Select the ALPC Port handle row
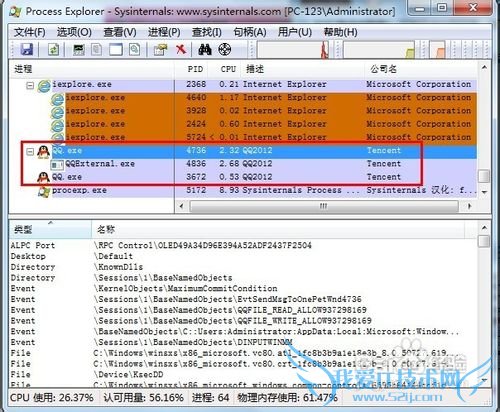This screenshot has width=500, height=412. (243, 246)
